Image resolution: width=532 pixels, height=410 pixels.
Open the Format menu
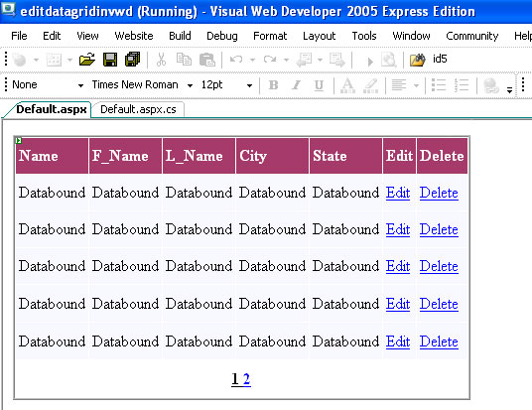[270, 36]
